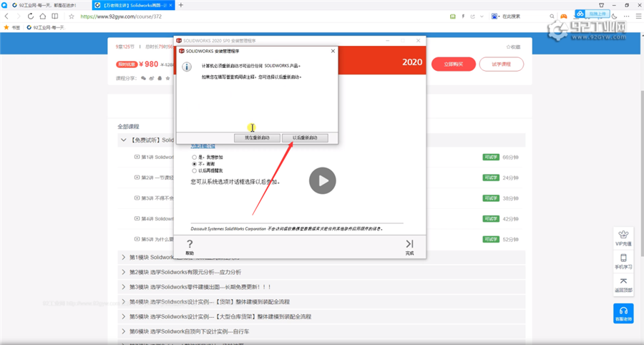Viewport: 644px width, 345px height.
Task: Close the SOLIDWORKS 安装管理程序 restart dialog
Action: click(333, 51)
